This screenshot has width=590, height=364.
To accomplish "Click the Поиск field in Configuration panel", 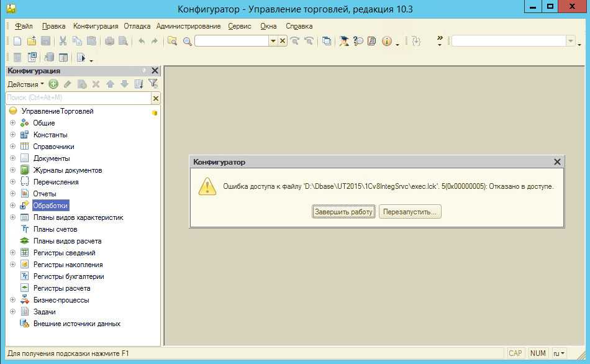I will pyautogui.click(x=78, y=98).
